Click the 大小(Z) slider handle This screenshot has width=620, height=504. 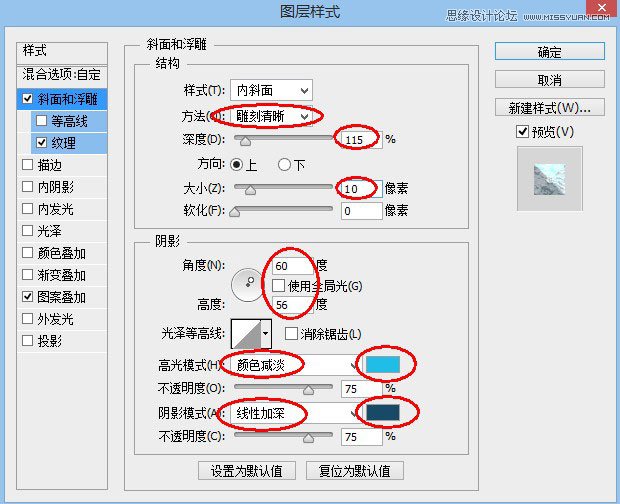point(250,190)
